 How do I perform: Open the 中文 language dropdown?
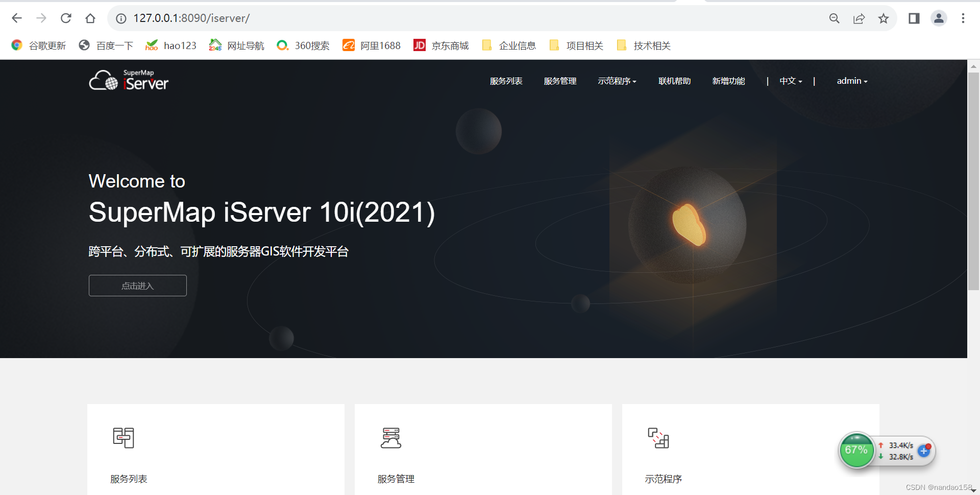(x=790, y=81)
